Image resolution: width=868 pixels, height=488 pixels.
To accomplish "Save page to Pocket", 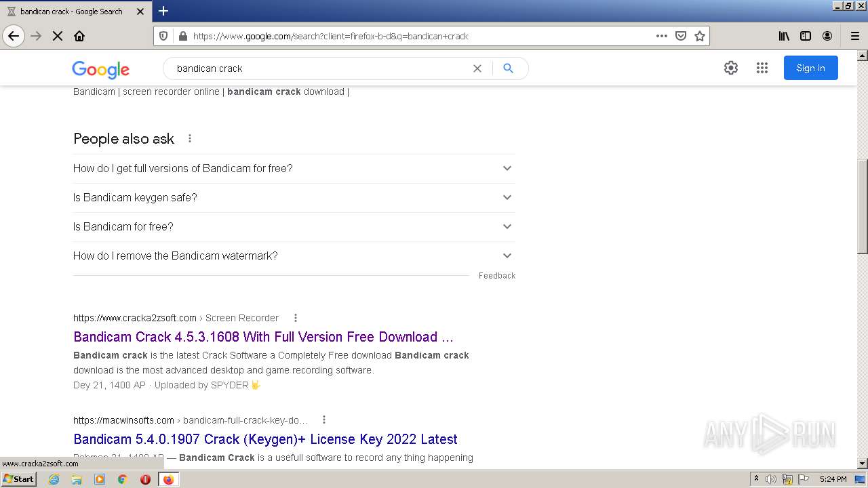I will pyautogui.click(x=681, y=36).
